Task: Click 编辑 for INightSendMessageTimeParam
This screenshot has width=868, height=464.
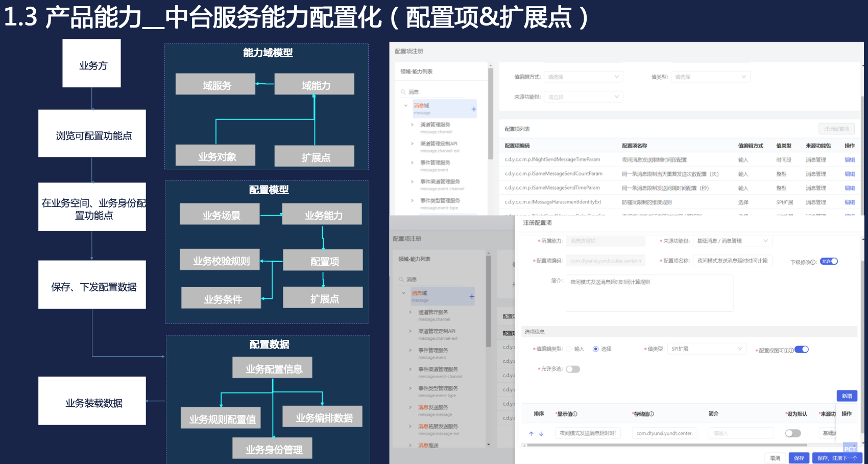Action: (850, 160)
